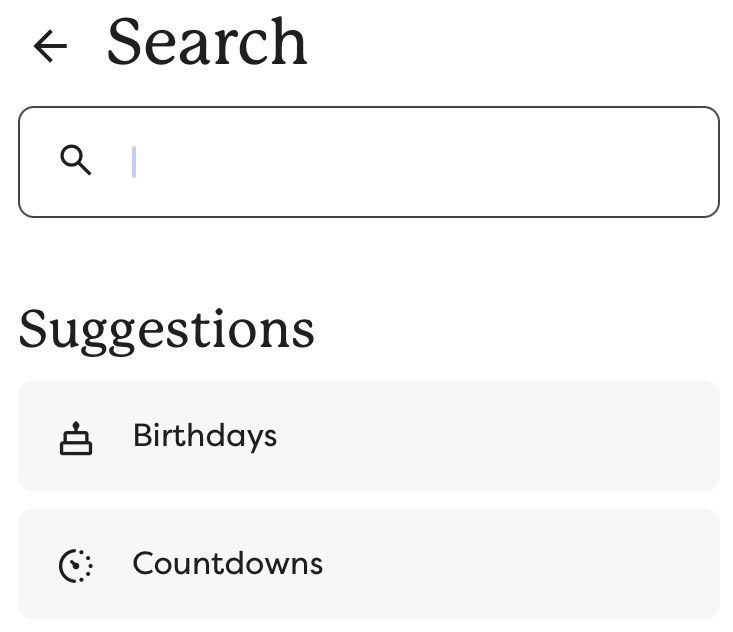
Task: Click the blinking cursor in search box
Action: coord(134,161)
